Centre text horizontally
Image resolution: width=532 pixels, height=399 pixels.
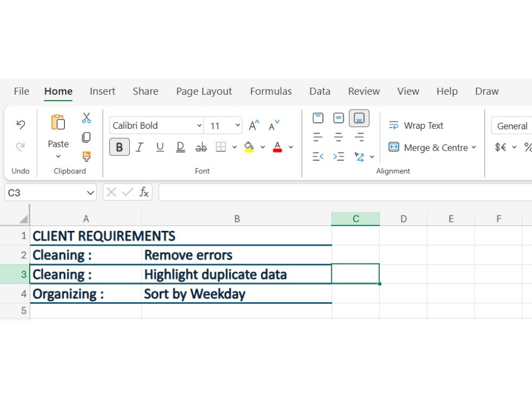coord(338,137)
